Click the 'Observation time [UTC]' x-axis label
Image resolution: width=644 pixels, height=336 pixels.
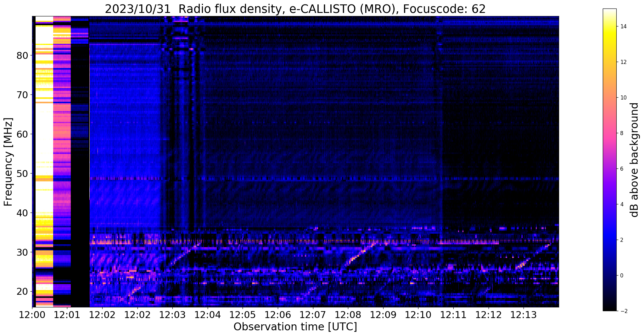click(295, 327)
